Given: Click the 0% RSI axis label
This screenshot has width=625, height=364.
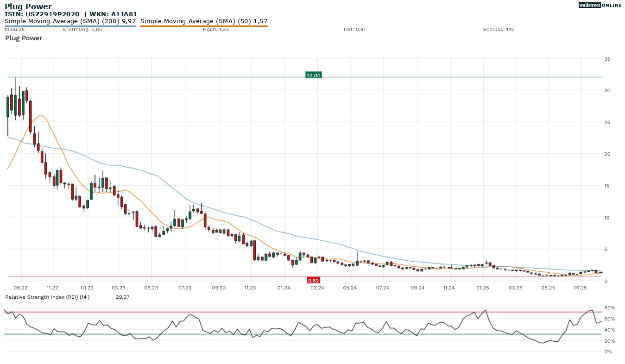Looking at the screenshot, I should (607, 351).
